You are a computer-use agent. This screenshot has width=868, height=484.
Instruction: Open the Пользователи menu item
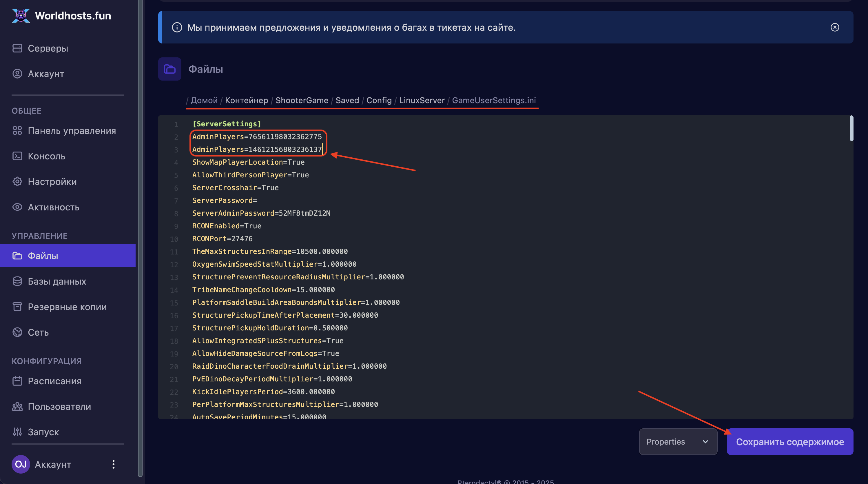(59, 407)
